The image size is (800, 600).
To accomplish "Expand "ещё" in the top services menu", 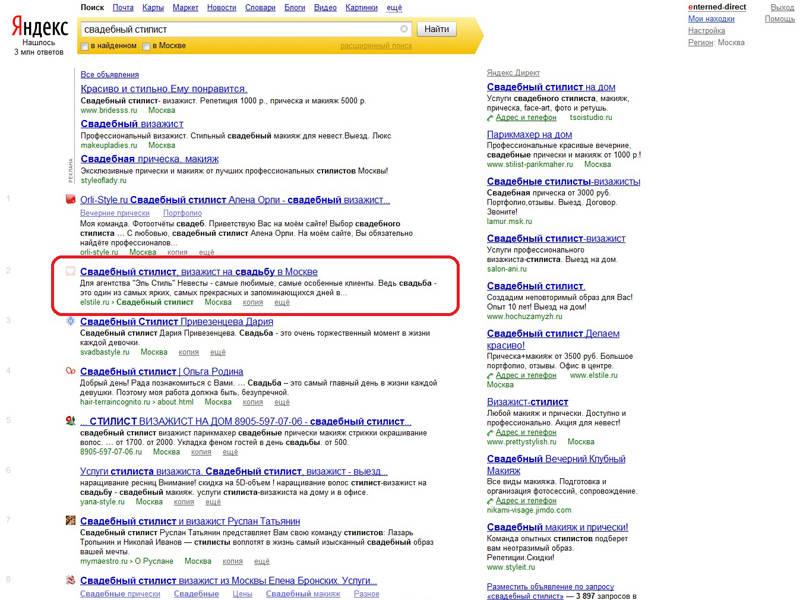I will pyautogui.click(x=395, y=8).
